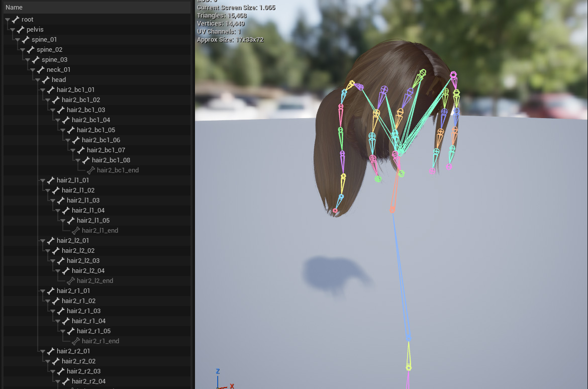Click the bone icon beside root
Viewport: 588px width, 389px height.
click(x=15, y=20)
